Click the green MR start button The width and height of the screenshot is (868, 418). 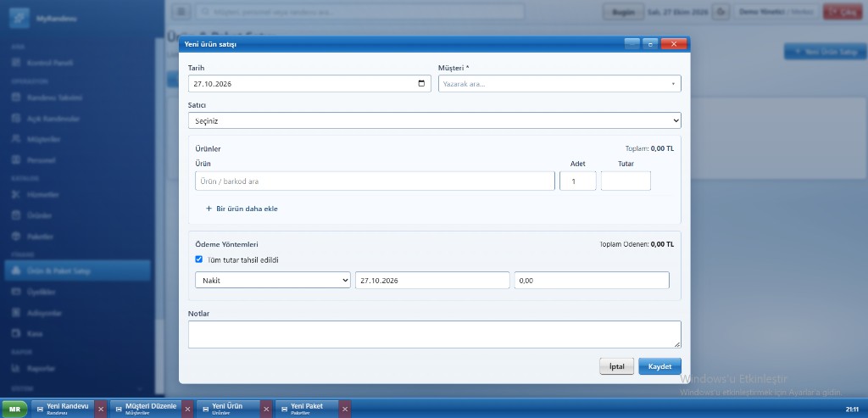[x=15, y=410]
